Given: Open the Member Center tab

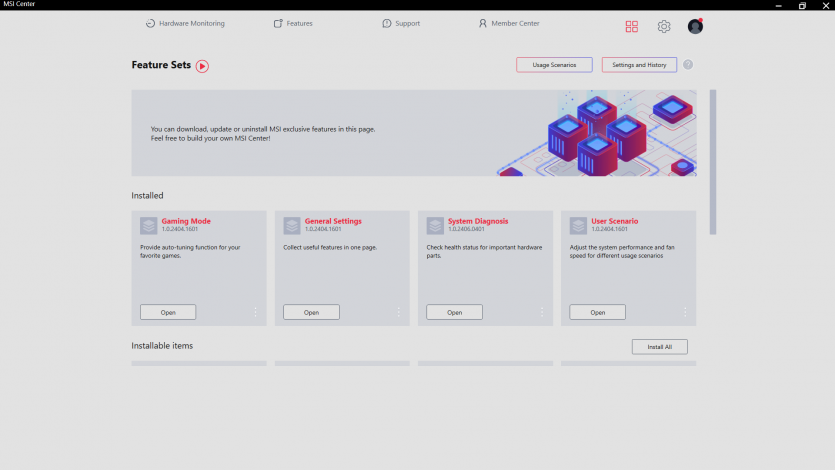Looking at the screenshot, I should 509,23.
